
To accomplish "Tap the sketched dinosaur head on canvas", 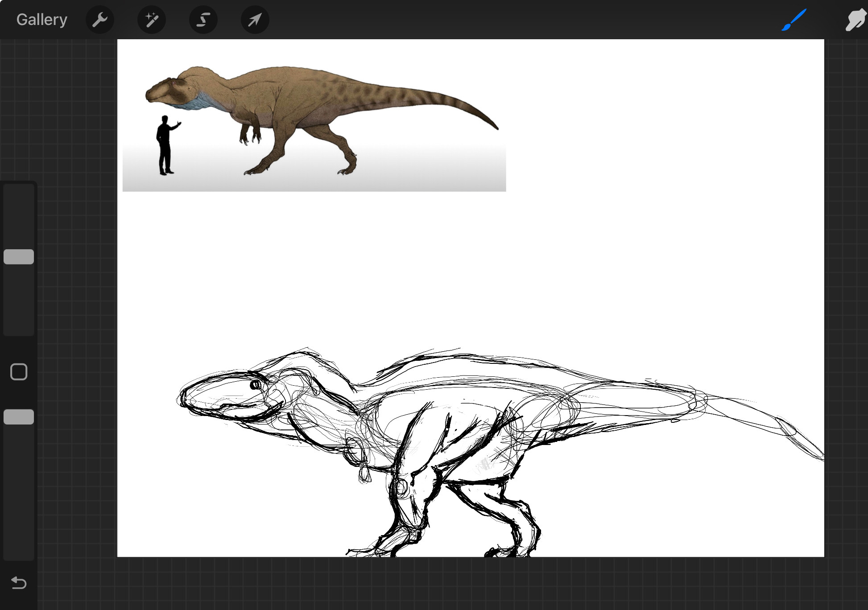I will [x=232, y=397].
